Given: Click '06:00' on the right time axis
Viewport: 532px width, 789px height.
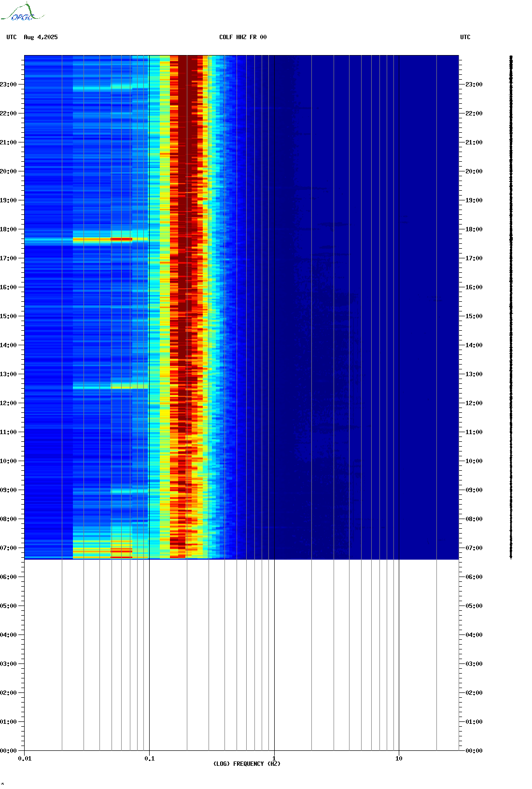Looking at the screenshot, I should [474, 577].
